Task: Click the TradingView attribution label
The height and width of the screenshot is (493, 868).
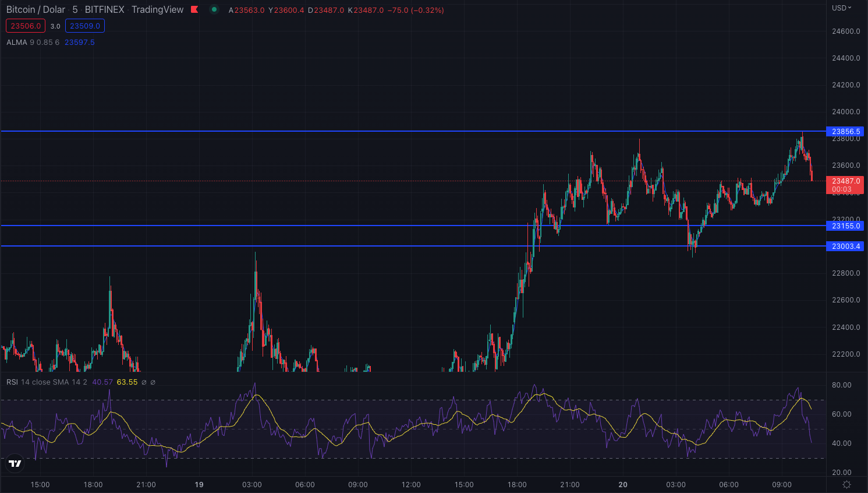Action: click(x=157, y=9)
